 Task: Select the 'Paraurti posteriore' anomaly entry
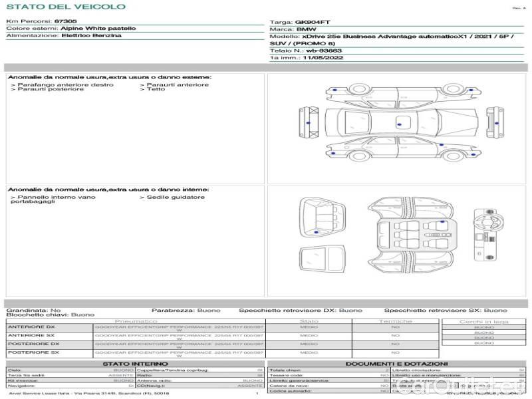click(x=47, y=89)
